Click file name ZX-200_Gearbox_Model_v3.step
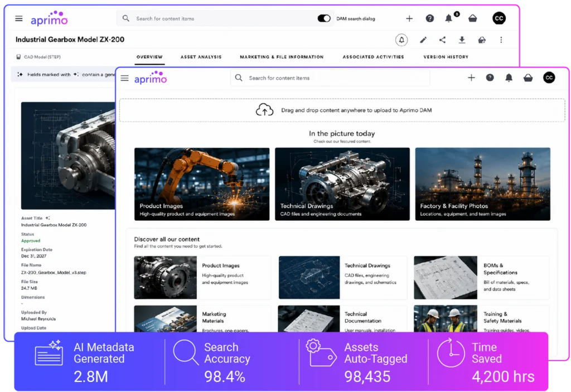Screen dimensions: 571x392 54,273
